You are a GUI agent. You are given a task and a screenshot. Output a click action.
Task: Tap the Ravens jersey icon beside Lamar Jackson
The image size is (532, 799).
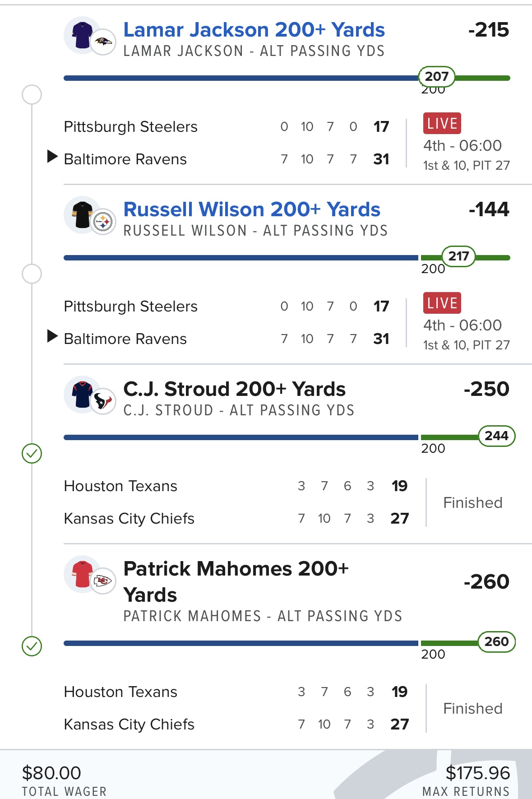[83, 35]
